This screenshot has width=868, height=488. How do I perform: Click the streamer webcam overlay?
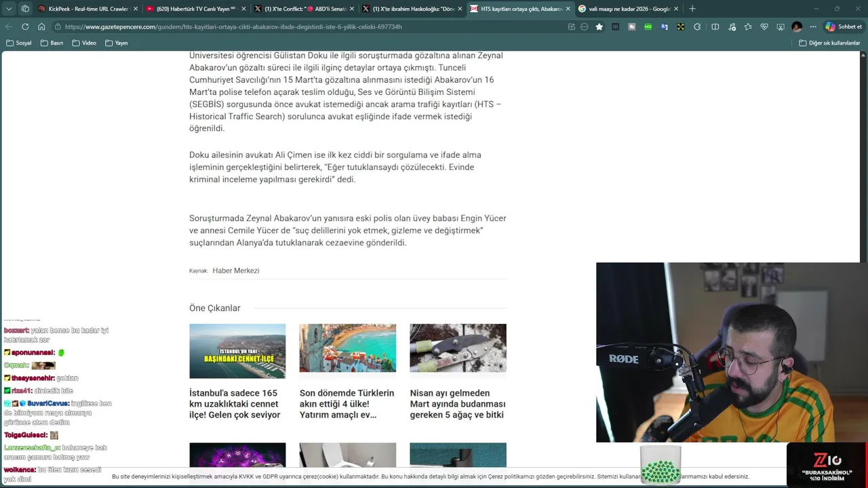click(732, 352)
